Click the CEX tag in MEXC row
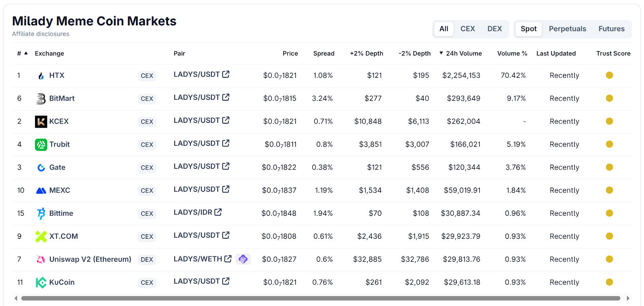Image resolution: width=644 pixels, height=306 pixels. (x=147, y=191)
